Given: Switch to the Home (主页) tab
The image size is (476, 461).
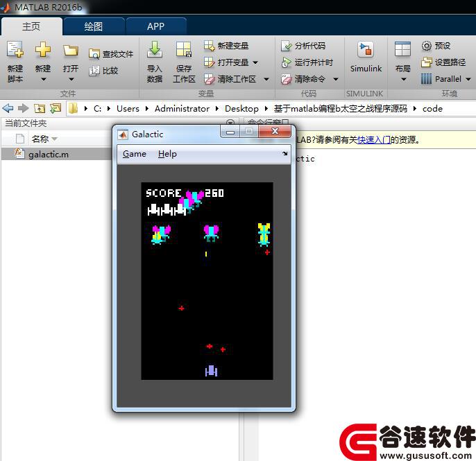Looking at the screenshot, I should click(31, 26).
